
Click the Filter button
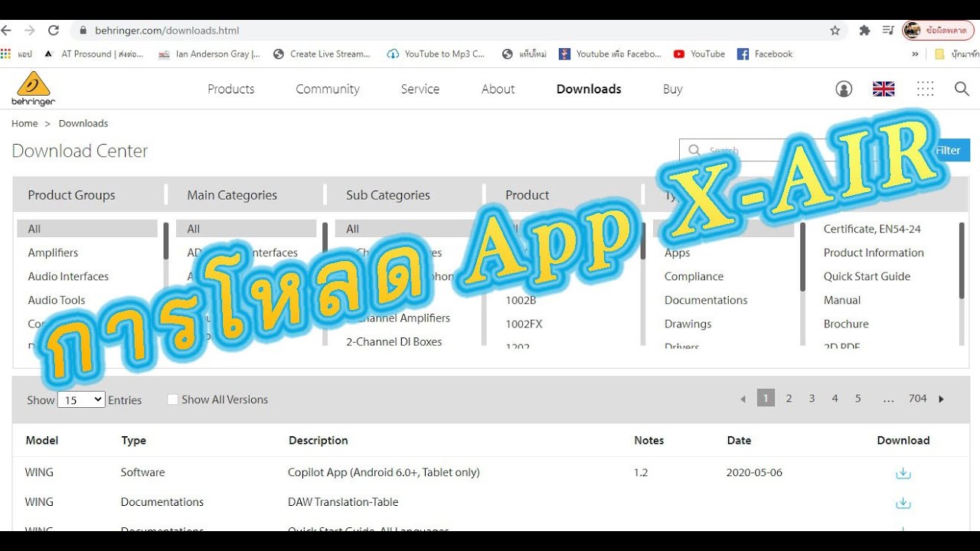click(949, 150)
